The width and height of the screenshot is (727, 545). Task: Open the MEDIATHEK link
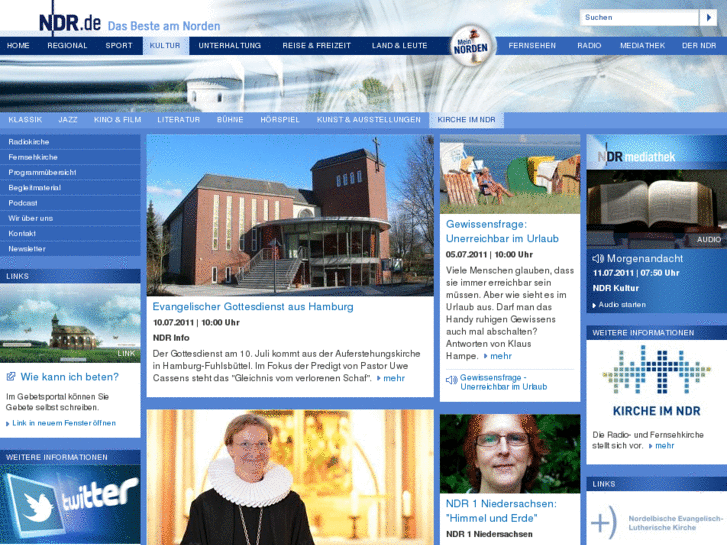click(x=642, y=45)
